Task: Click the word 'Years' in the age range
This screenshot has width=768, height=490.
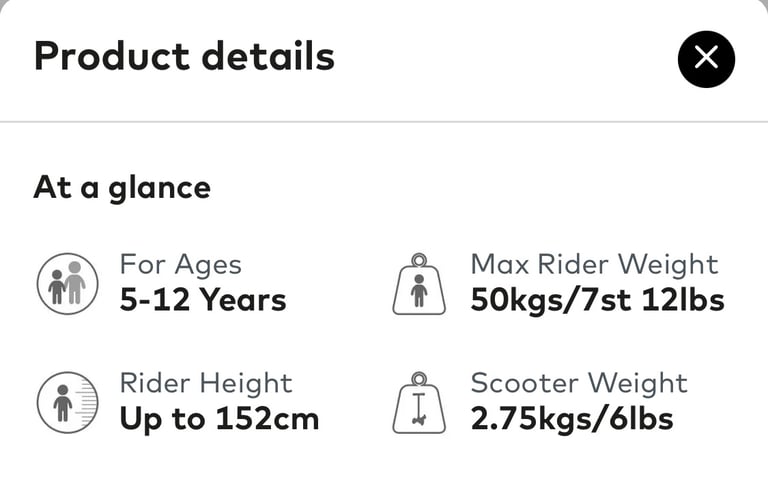Action: pos(243,299)
